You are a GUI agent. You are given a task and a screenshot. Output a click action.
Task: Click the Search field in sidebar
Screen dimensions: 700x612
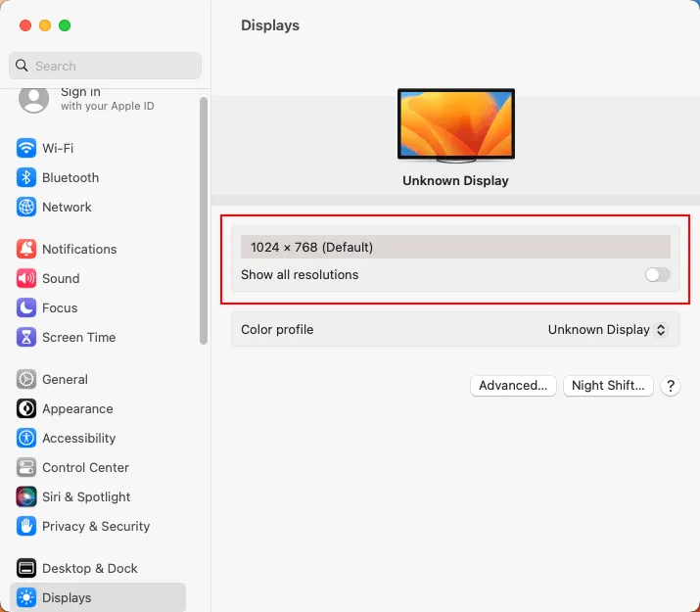pos(105,66)
